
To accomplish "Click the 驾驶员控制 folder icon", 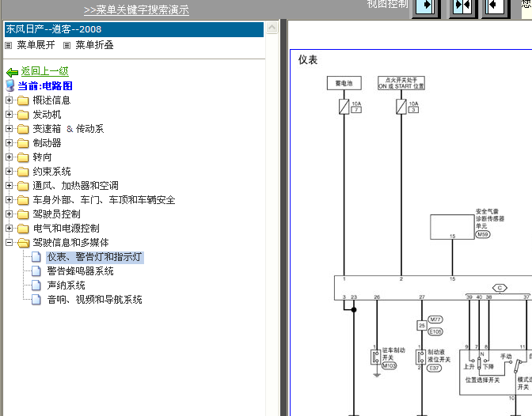I will (x=23, y=214).
